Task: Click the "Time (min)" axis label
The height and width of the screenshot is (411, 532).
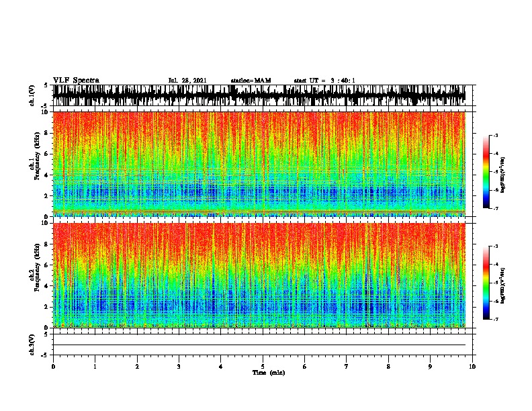Action: coord(269,373)
